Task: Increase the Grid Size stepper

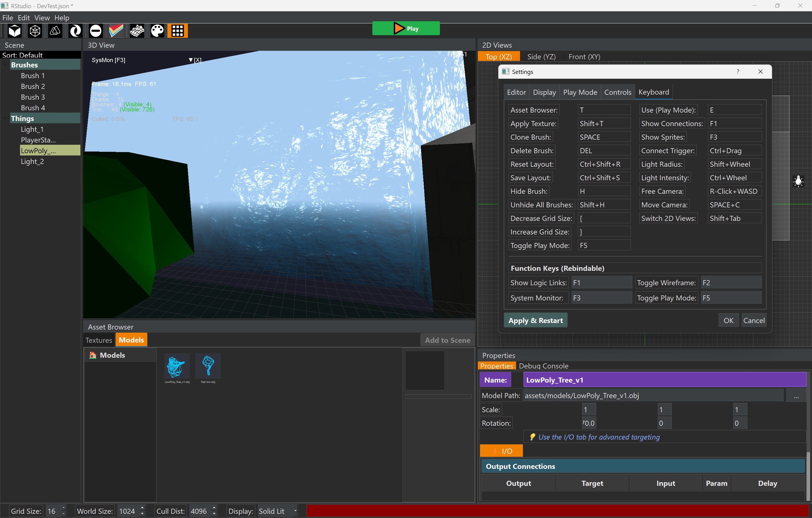Action: click(x=64, y=508)
